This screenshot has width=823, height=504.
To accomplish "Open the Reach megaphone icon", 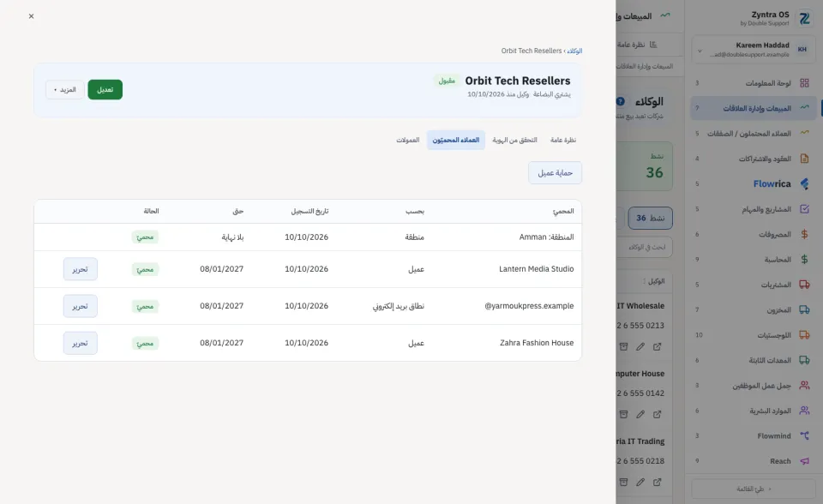I will click(804, 460).
